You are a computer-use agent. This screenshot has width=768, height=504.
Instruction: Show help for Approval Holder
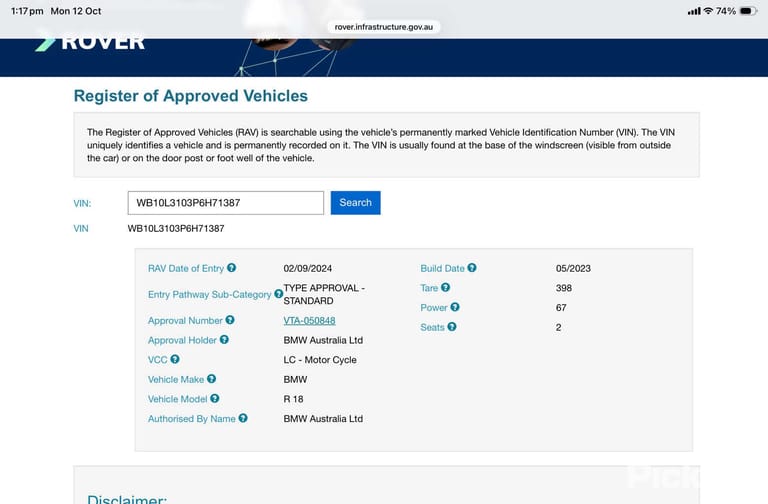[x=224, y=339]
